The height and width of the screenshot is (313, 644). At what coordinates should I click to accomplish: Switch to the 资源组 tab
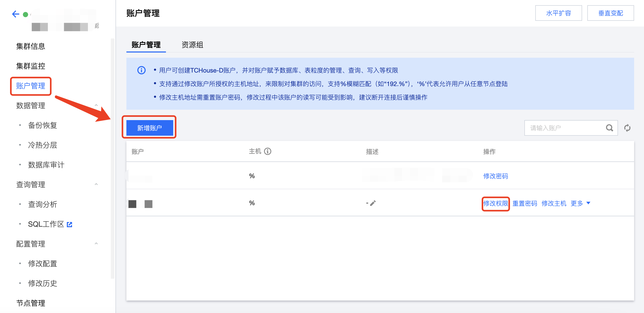point(192,45)
